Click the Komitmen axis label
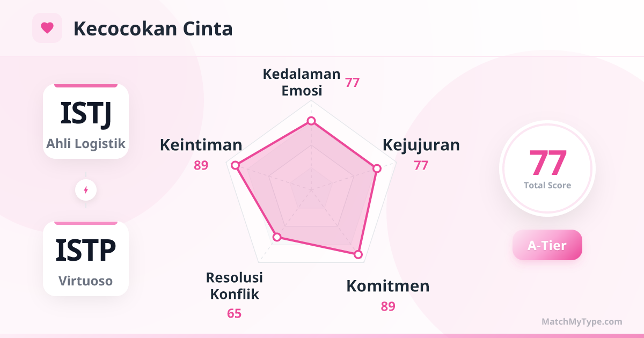Image resolution: width=644 pixels, height=338 pixels. pyautogui.click(x=387, y=286)
